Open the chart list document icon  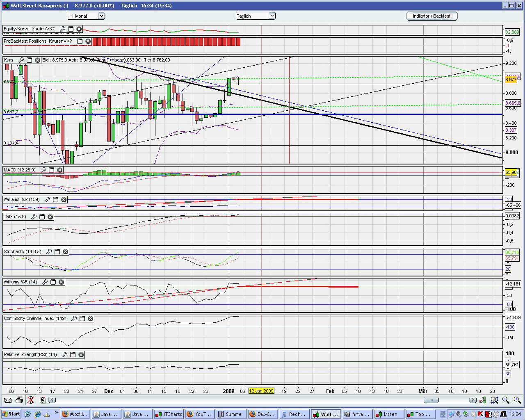click(x=42, y=400)
